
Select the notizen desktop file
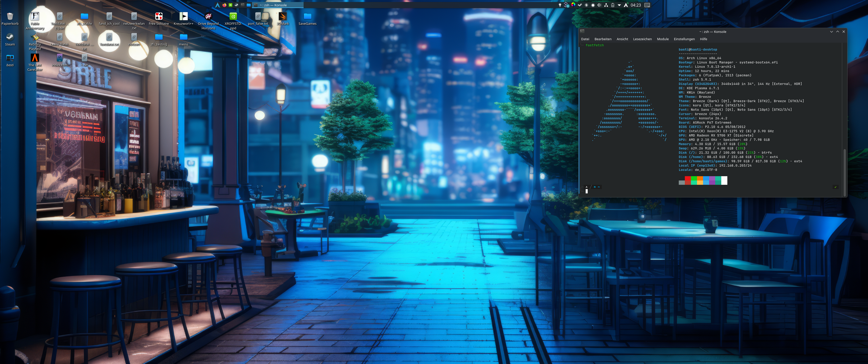[134, 39]
